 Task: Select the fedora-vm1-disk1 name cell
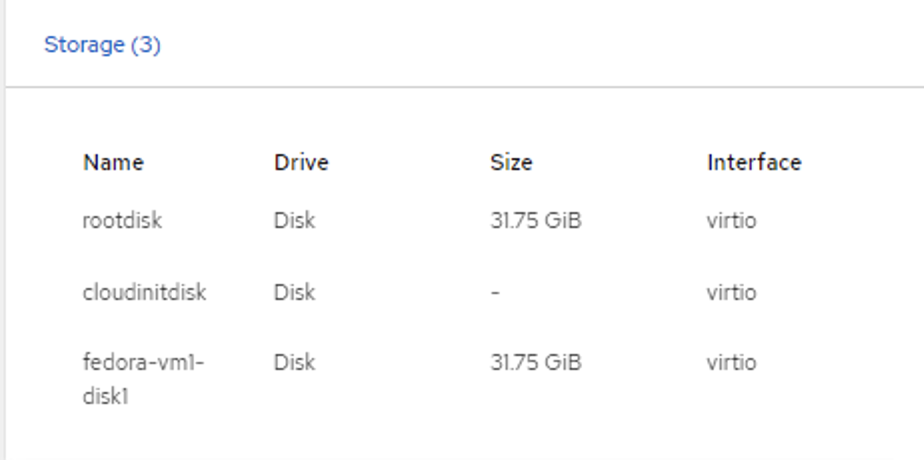click(142, 379)
